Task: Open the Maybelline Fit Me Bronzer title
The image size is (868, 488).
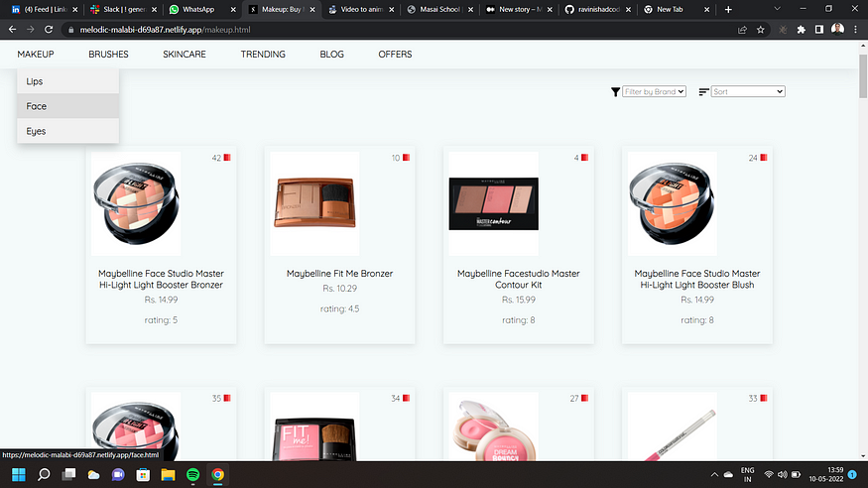Action: (340, 274)
